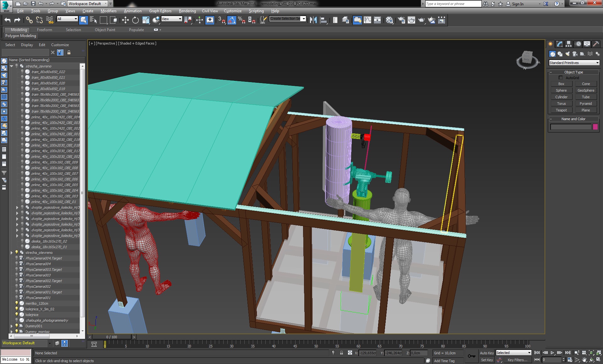Activate the Select Object tool

pyautogui.click(x=84, y=20)
